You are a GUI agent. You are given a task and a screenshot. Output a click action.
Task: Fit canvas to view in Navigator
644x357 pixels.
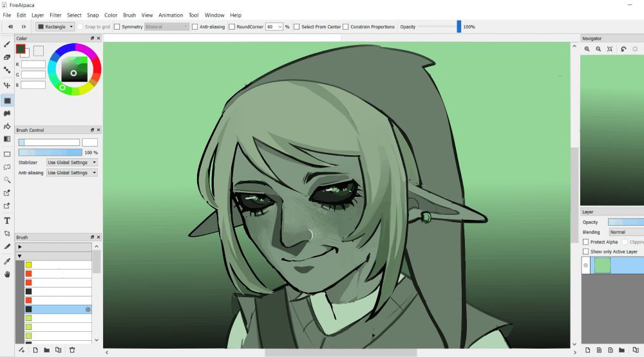(x=610, y=49)
